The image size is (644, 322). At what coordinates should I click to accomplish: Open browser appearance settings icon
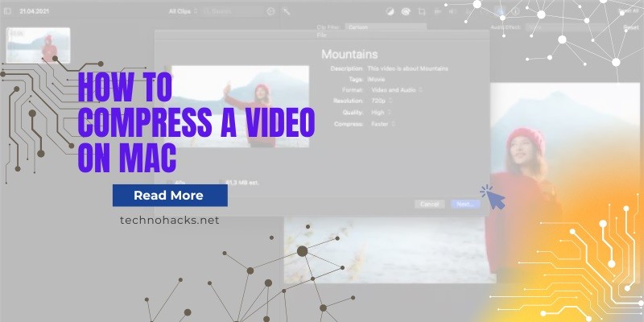(x=270, y=11)
